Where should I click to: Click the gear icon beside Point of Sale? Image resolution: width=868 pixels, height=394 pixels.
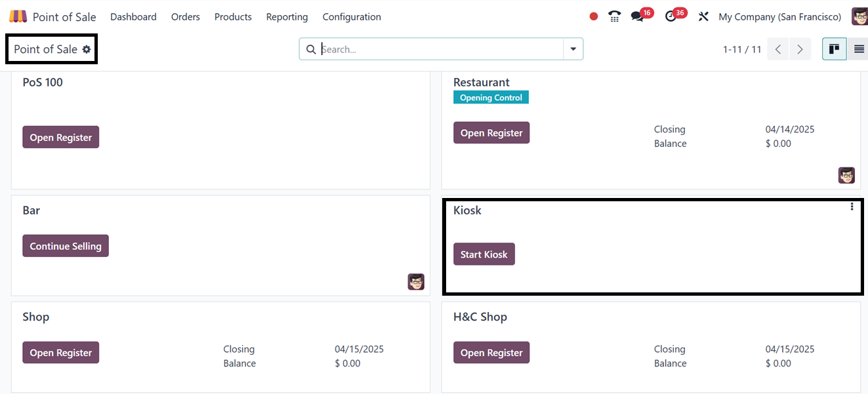tap(87, 49)
